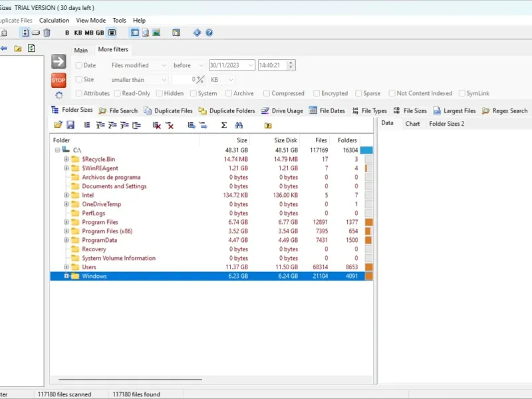Tick the Hidden attribute checkbox
Image resolution: width=532 pixels, height=399 pixels.
[x=159, y=94]
